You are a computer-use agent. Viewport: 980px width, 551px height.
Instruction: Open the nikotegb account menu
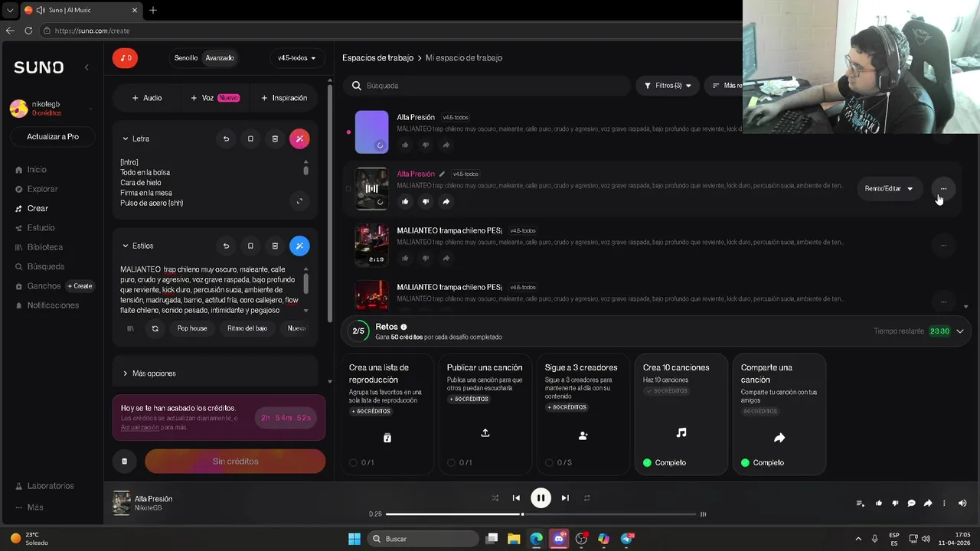(51, 108)
